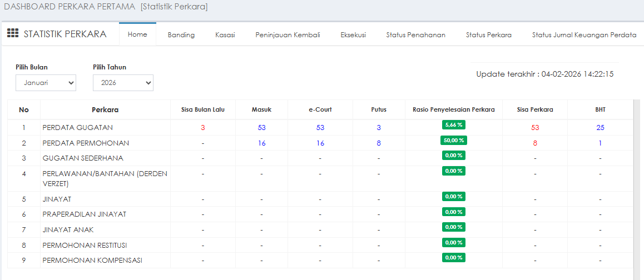View the Status Perkara tab
The width and height of the screenshot is (644, 280).
click(x=489, y=34)
